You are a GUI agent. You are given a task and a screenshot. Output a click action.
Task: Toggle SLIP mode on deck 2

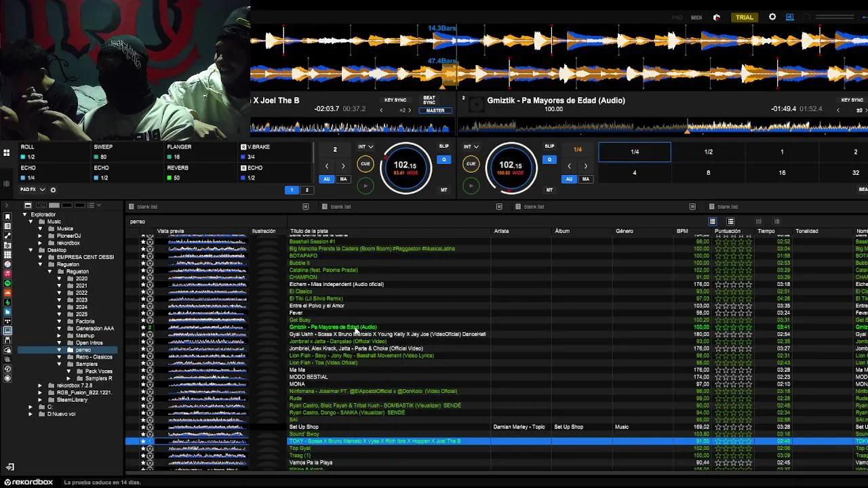pyautogui.click(x=549, y=146)
